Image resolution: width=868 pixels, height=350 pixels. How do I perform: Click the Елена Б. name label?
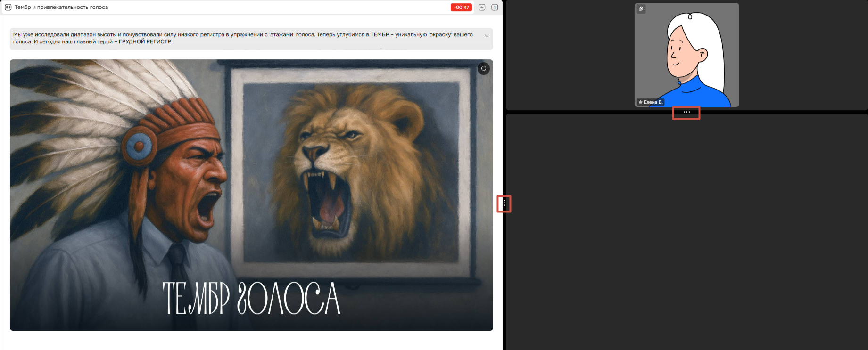653,102
